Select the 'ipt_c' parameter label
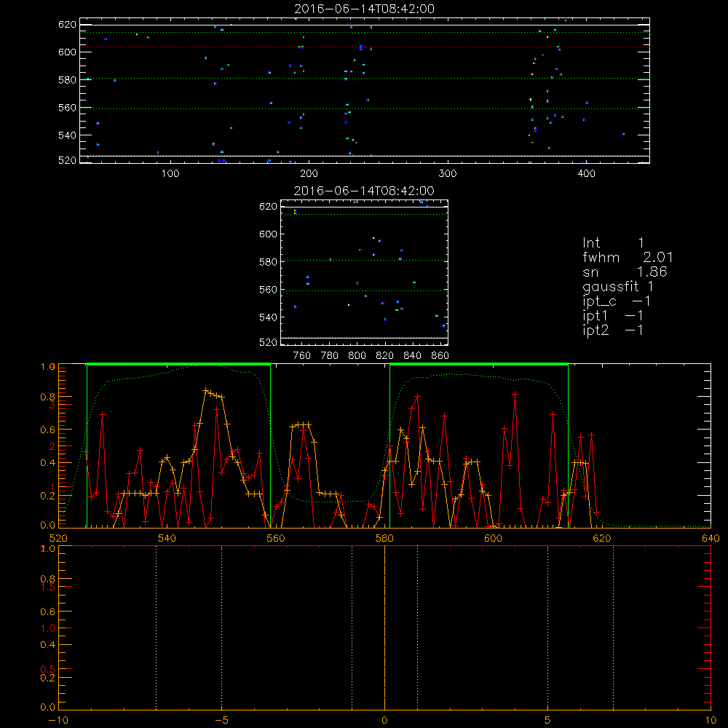Image resolution: width=728 pixels, height=728 pixels. tap(599, 302)
